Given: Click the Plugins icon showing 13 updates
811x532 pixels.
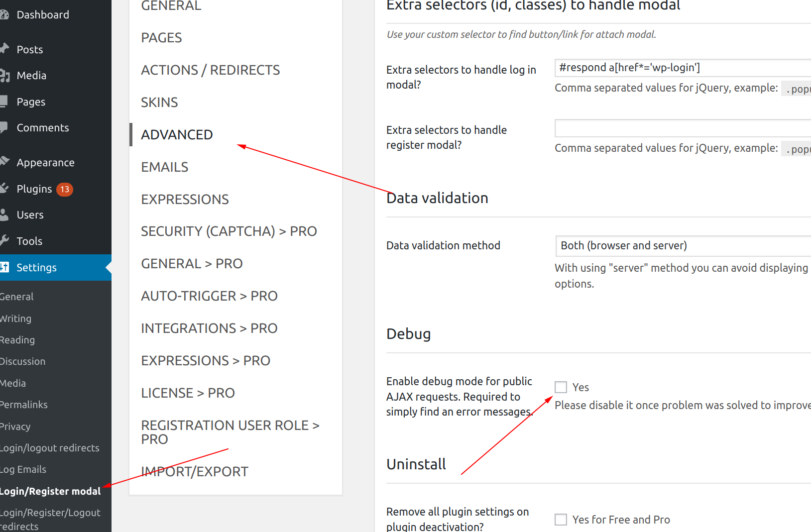Looking at the screenshot, I should pyautogui.click(x=5, y=189).
